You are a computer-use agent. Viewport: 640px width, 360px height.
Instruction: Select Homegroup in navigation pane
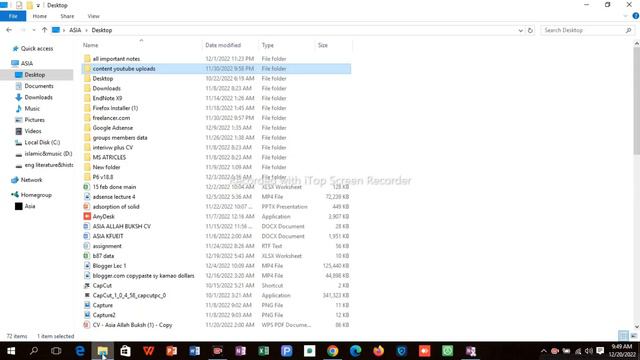(36, 195)
